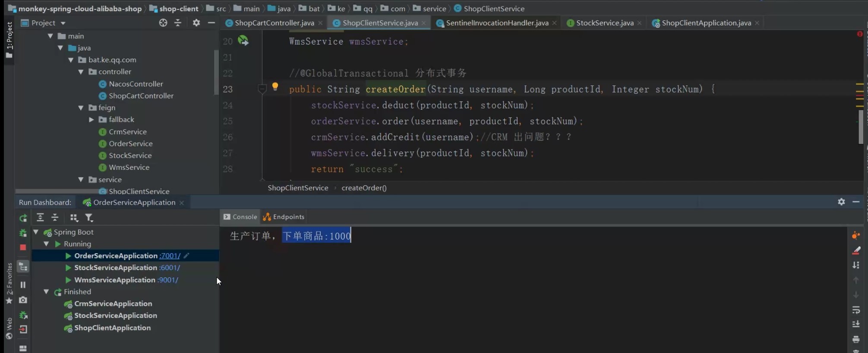The width and height of the screenshot is (868, 353).
Task: Click the camera thread dump icon
Action: [23, 300]
